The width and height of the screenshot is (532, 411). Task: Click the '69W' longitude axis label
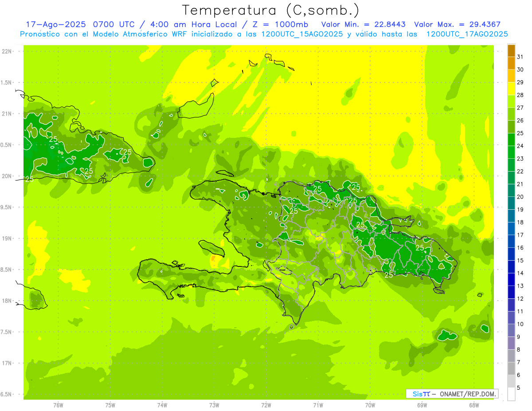point(422,405)
